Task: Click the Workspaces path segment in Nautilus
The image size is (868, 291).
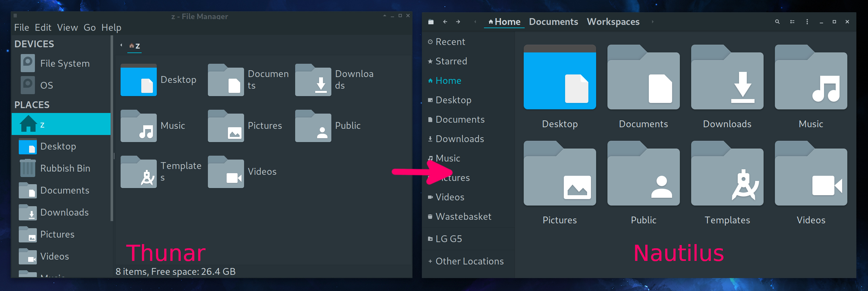Action: [613, 22]
